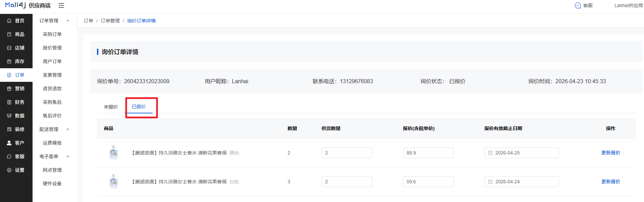644x202 pixels.
Task: Edit price field showing 59.6
Action: pos(428,182)
